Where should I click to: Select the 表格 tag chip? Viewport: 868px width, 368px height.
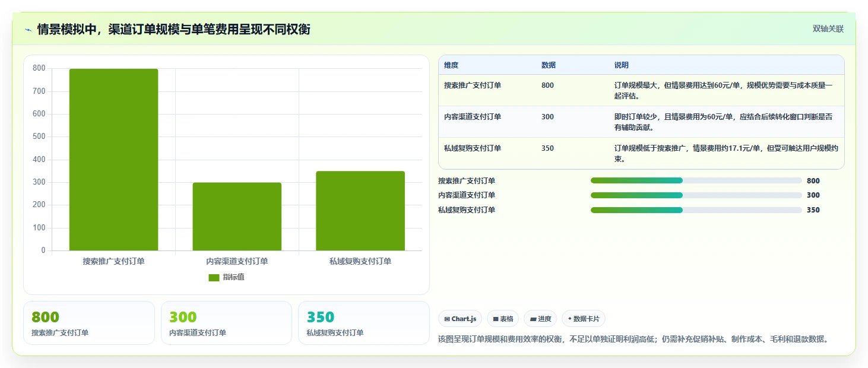click(503, 319)
